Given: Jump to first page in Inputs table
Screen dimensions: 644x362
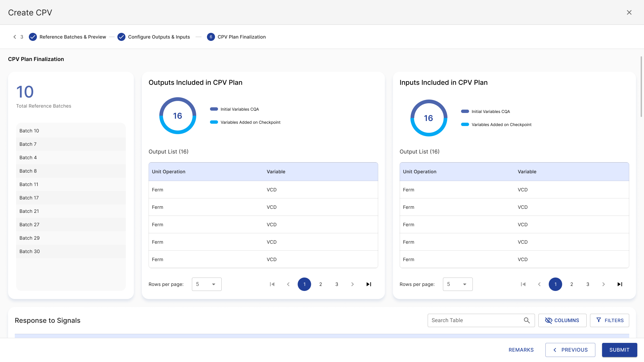Looking at the screenshot, I should click(523, 284).
